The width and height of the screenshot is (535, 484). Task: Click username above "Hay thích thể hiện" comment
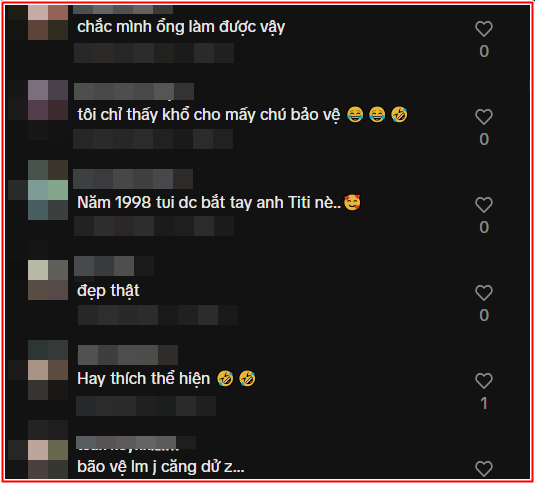128,355
